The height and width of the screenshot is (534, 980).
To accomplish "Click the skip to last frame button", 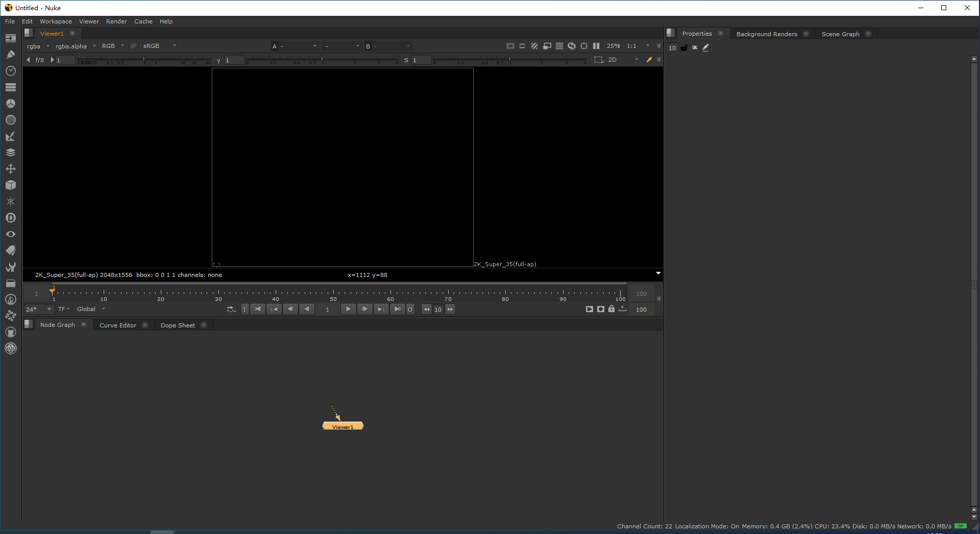I will [398, 309].
